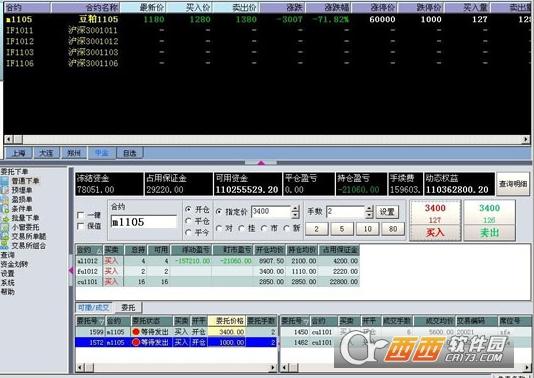Select the 交易所组合 exchange combo icon
The width and height of the screenshot is (534, 378).
[5, 246]
